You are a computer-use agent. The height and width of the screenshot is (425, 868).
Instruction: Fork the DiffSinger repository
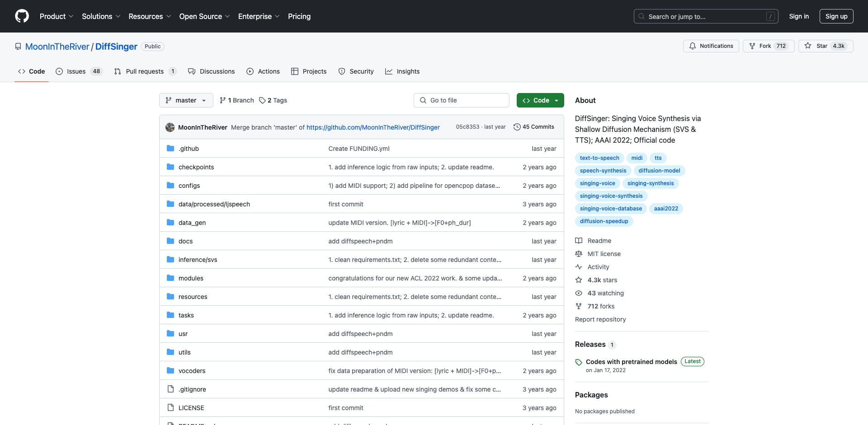[768, 46]
